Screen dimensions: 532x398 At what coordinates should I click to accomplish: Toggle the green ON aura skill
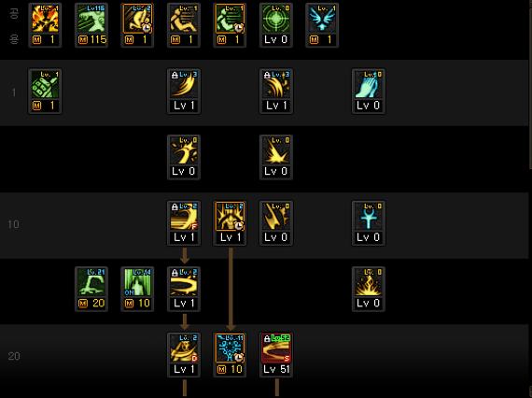click(137, 289)
